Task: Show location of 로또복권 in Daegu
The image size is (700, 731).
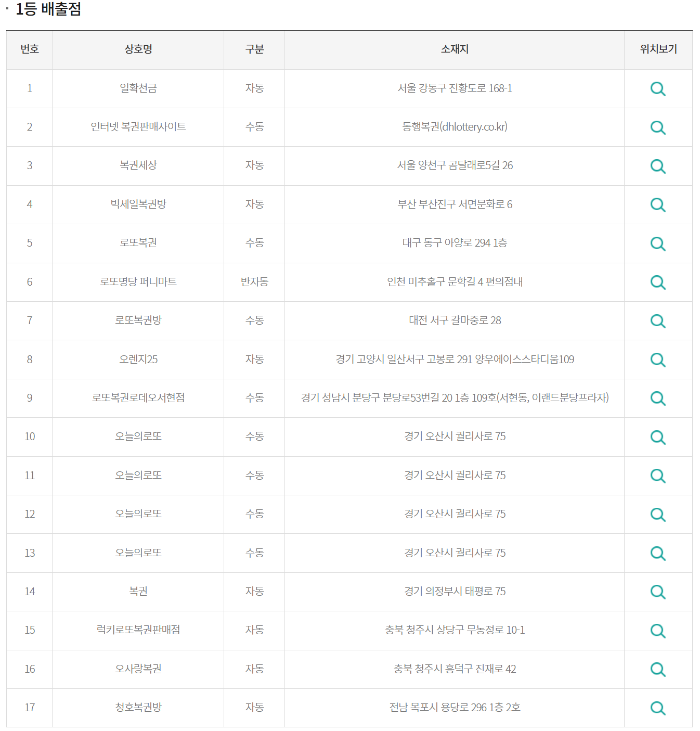Action: (x=658, y=243)
